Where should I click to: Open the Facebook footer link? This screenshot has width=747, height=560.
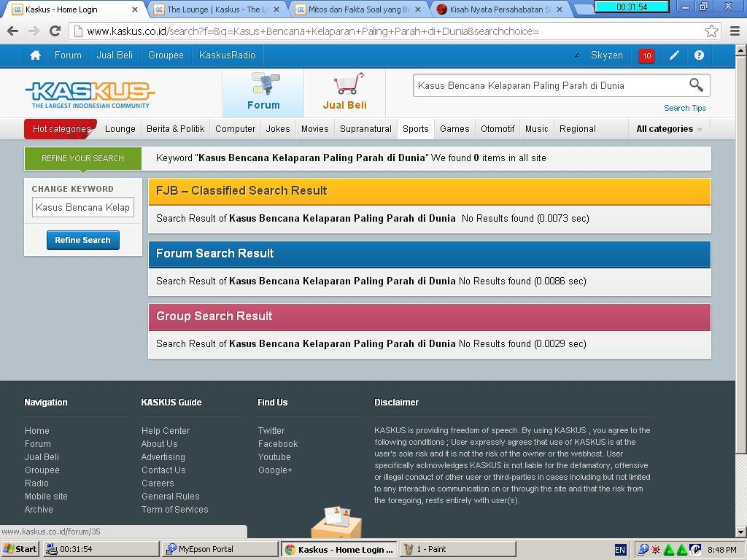278,444
